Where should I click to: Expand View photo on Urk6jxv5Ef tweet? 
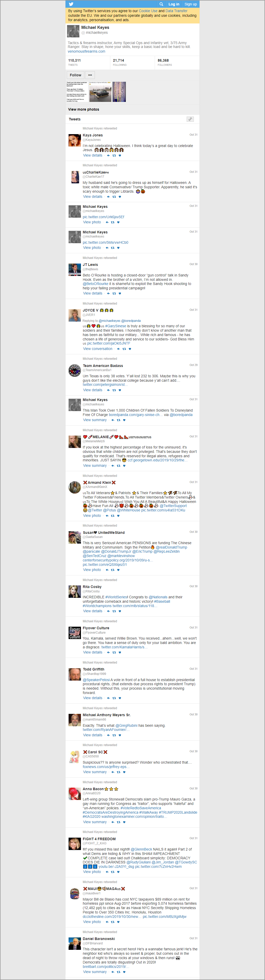pyautogui.click(x=92, y=222)
